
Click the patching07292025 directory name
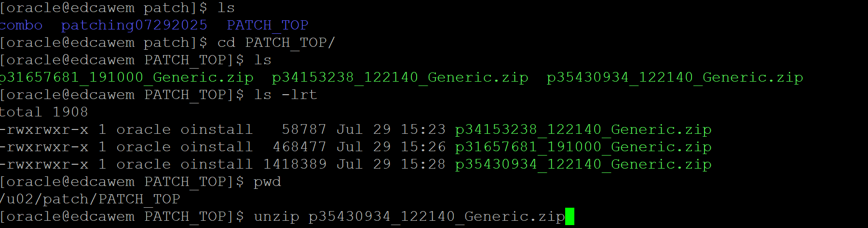click(134, 25)
